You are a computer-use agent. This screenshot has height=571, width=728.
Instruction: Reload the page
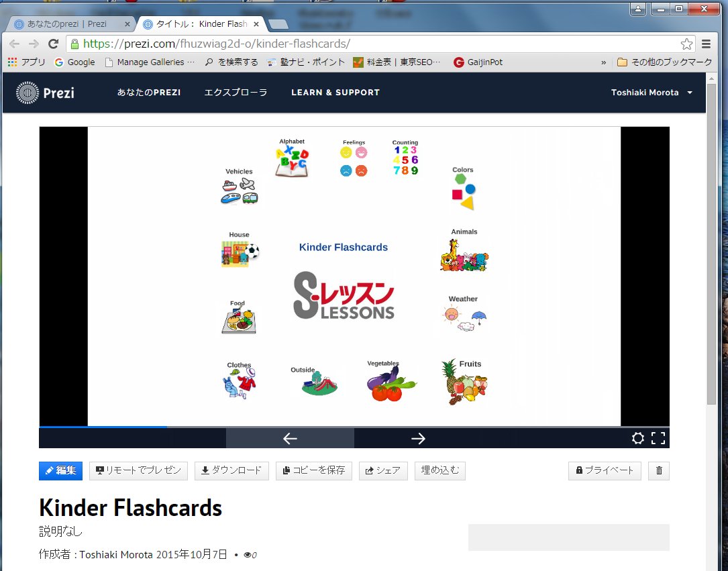coord(54,44)
